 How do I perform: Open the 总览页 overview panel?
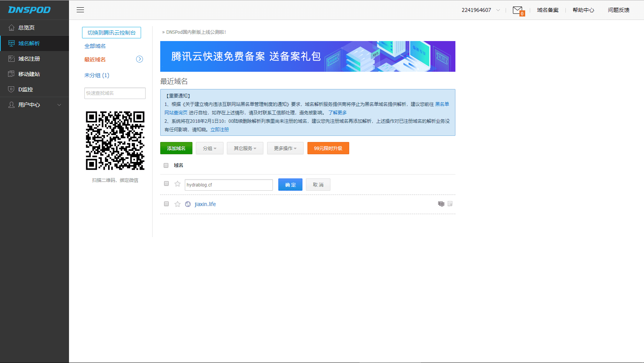(x=25, y=28)
